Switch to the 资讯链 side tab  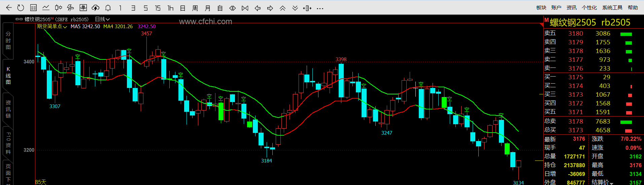point(8,109)
